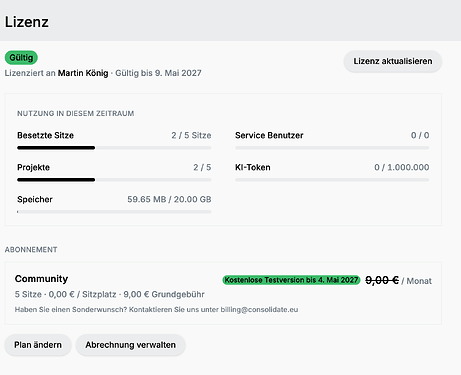Click the KI-Token usage bar

pos(332,180)
